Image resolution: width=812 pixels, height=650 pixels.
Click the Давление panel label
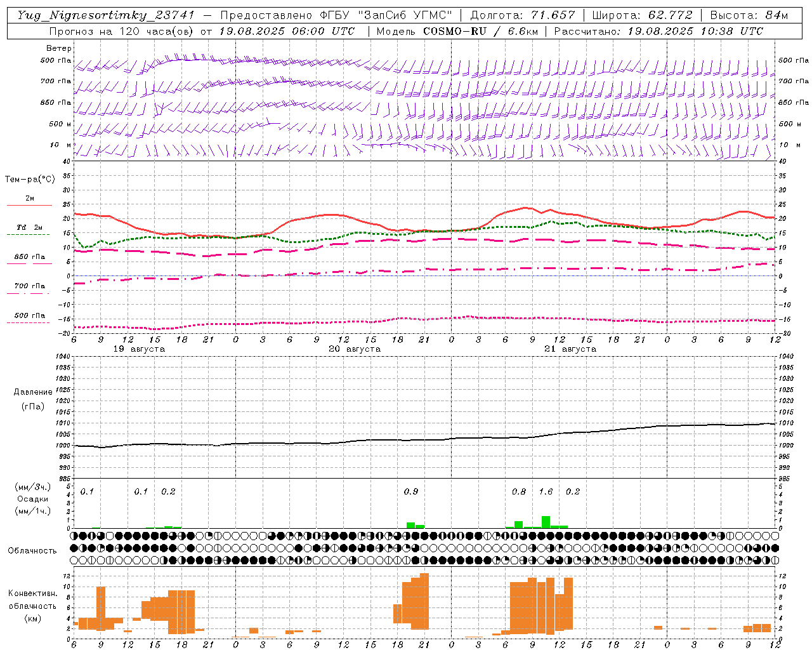coord(32,392)
